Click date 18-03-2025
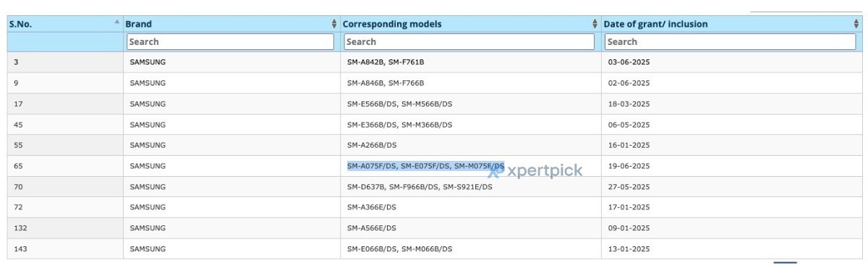 click(629, 104)
